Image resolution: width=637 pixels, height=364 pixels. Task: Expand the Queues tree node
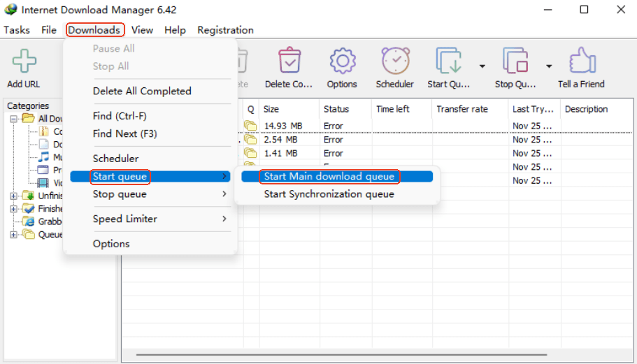(14, 235)
